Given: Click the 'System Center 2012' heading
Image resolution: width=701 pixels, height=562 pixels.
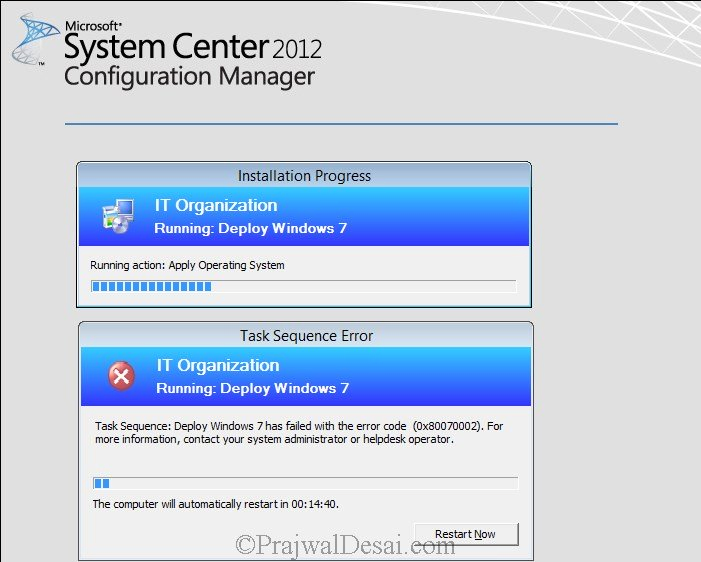Looking at the screenshot, I should tap(193, 46).
